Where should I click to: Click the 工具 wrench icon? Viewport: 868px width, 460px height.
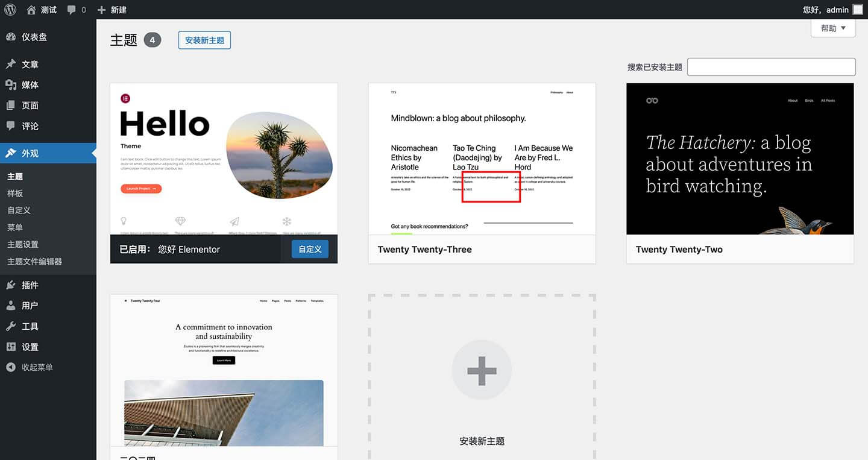pos(11,326)
